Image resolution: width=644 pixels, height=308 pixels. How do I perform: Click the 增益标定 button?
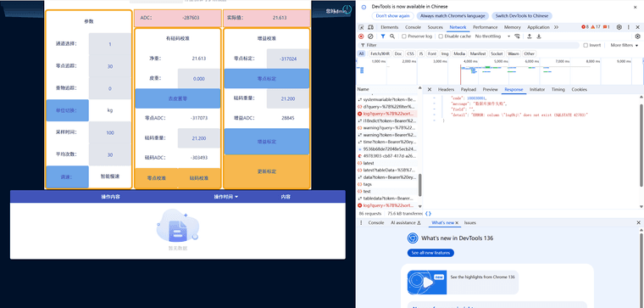coord(267,142)
